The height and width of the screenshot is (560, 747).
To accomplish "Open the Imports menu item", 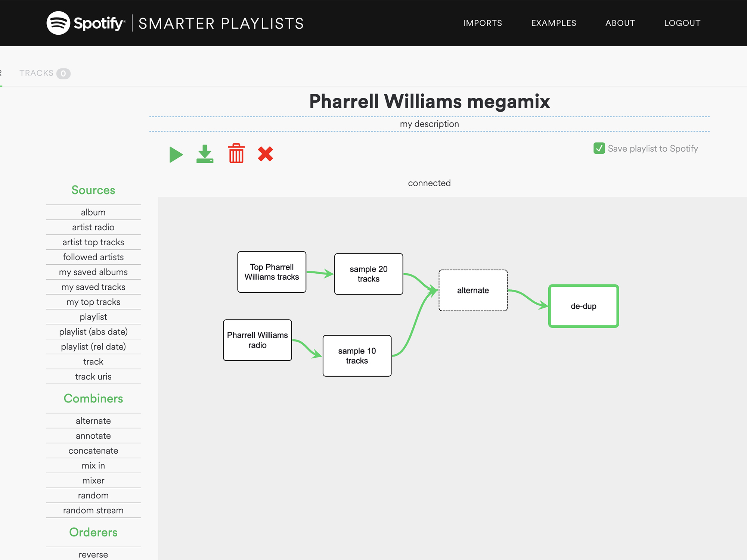I will coord(483,23).
